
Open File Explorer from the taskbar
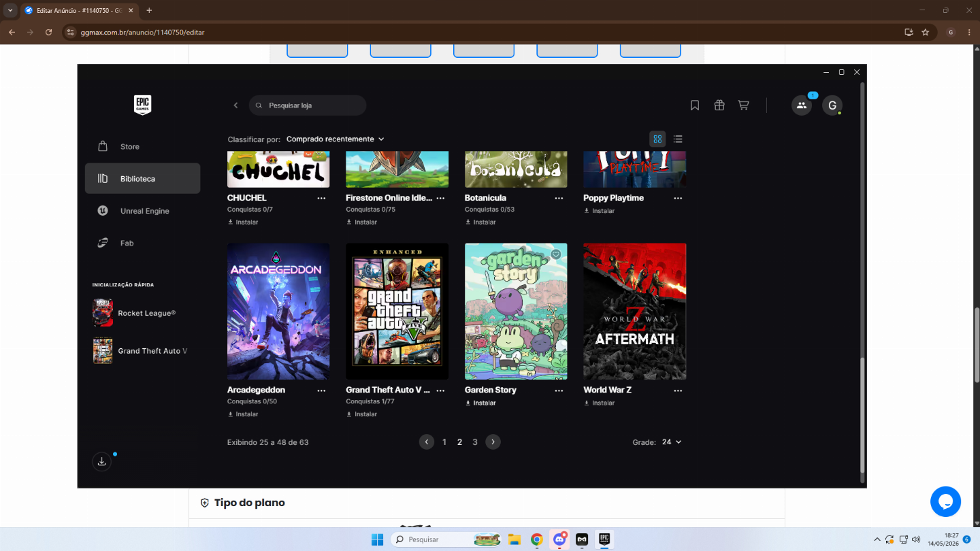tap(514, 539)
